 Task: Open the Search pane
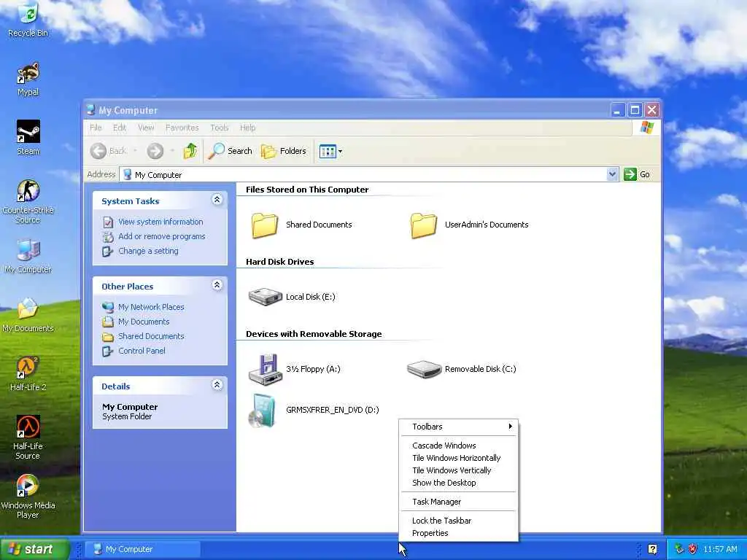(230, 151)
